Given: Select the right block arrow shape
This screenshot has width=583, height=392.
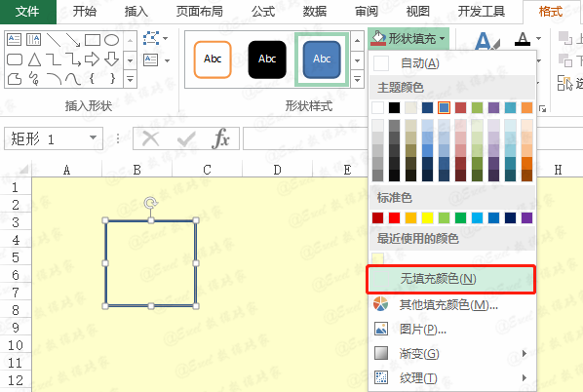Looking at the screenshot, I should tap(93, 59).
